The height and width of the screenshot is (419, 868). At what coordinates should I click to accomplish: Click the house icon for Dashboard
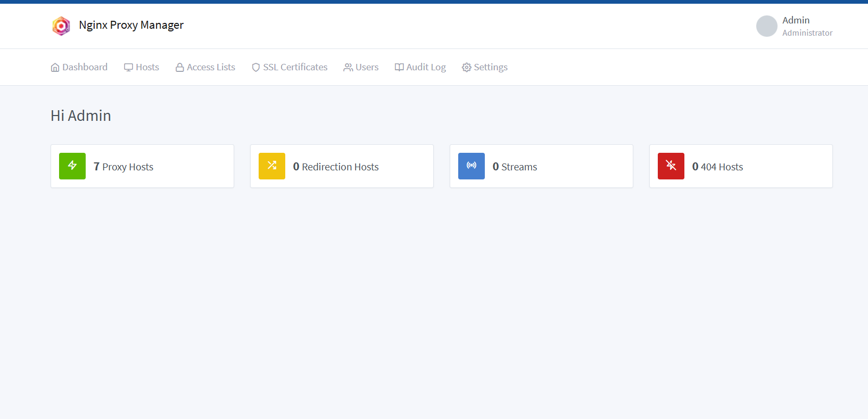pos(55,68)
